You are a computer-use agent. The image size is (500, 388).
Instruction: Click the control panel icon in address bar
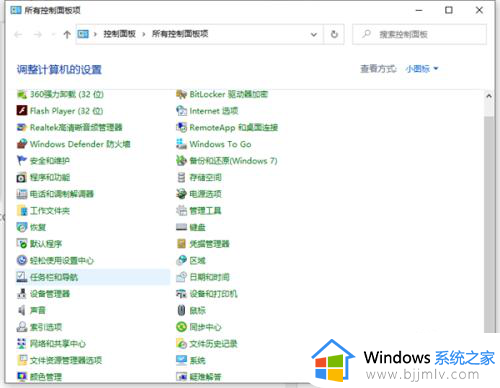(x=83, y=34)
